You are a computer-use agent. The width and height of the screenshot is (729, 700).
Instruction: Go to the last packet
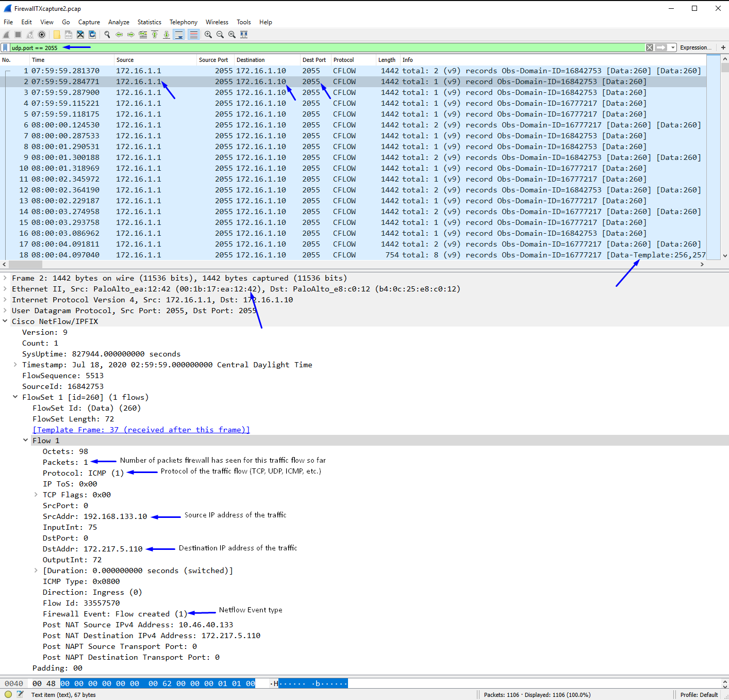click(166, 35)
